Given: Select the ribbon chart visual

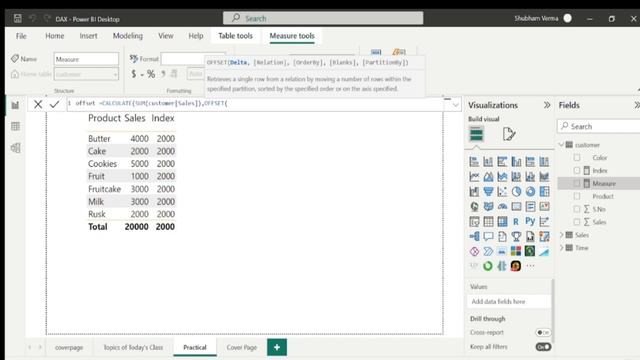Looking at the screenshot, I should click(x=544, y=177).
